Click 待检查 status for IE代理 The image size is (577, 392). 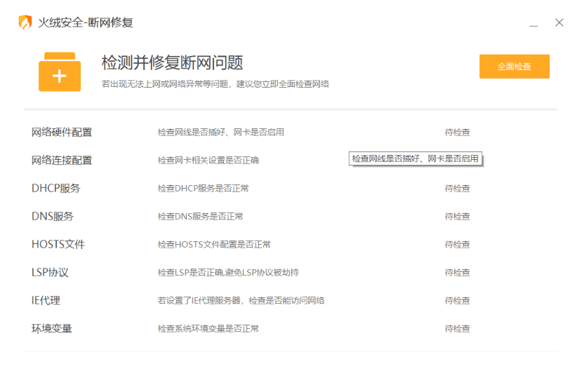458,300
